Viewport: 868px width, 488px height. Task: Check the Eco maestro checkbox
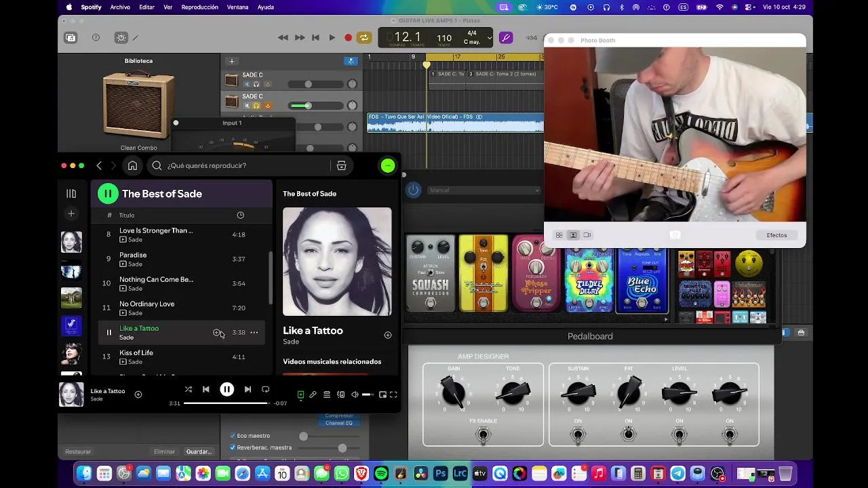pos(233,436)
